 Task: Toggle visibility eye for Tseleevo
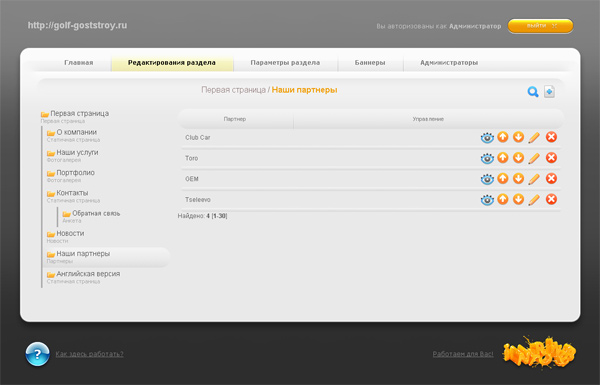(x=487, y=200)
